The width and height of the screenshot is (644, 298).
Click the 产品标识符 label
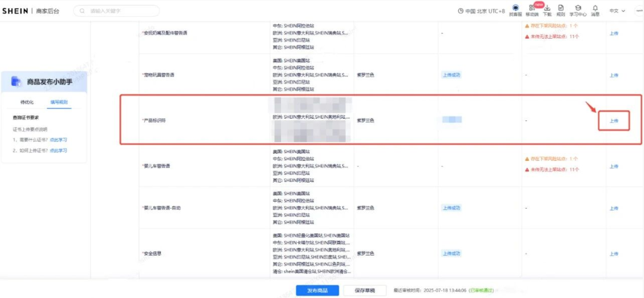[154, 120]
